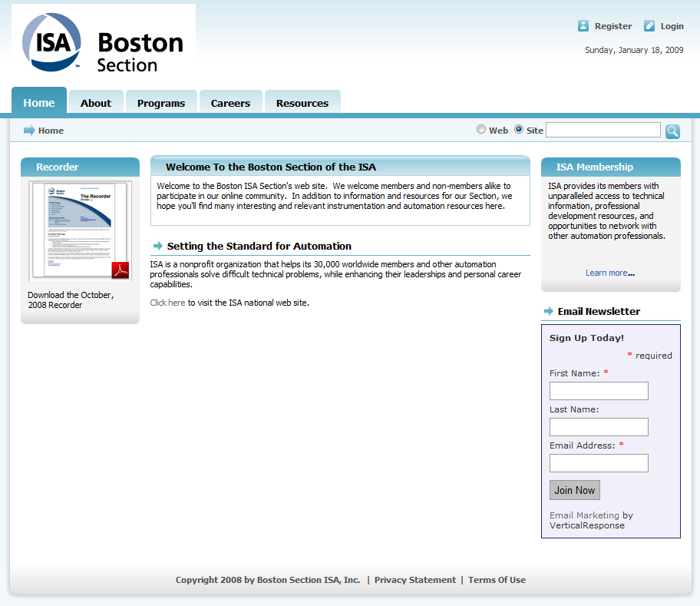Click the Recorder panel heading
Viewport: 700px width, 606px height.
57,167
